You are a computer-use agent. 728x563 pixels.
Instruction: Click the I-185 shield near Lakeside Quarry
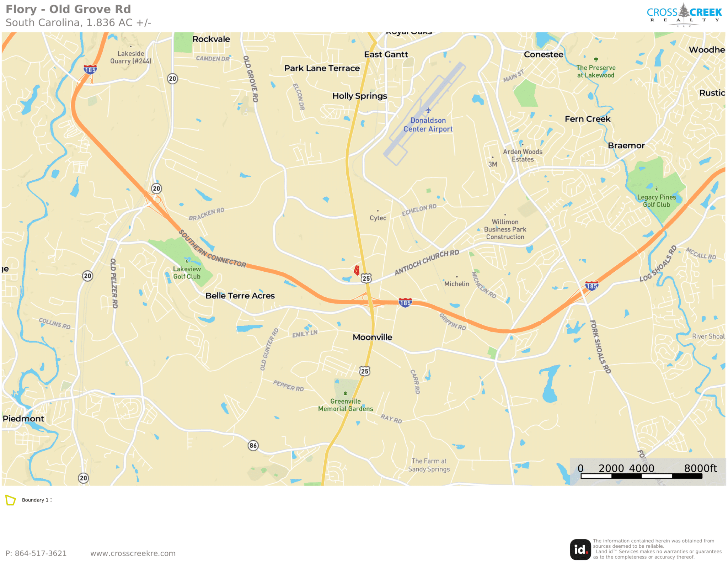[90, 69]
